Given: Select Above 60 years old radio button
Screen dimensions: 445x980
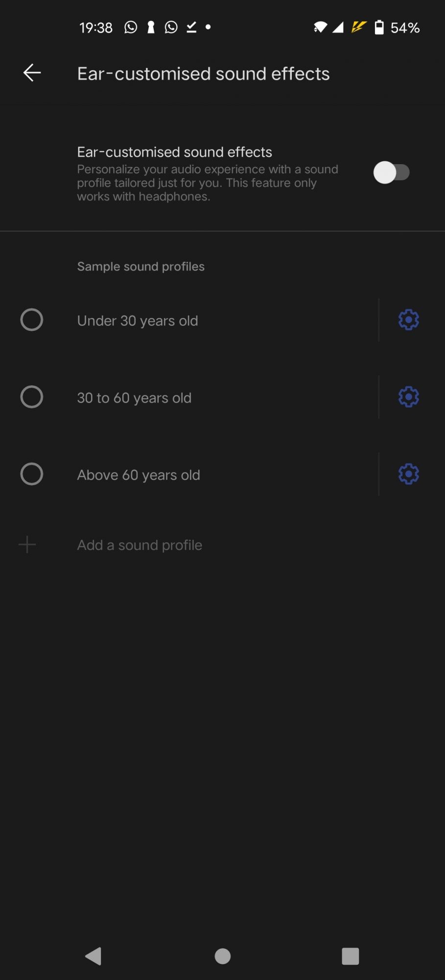Looking at the screenshot, I should coord(32,474).
